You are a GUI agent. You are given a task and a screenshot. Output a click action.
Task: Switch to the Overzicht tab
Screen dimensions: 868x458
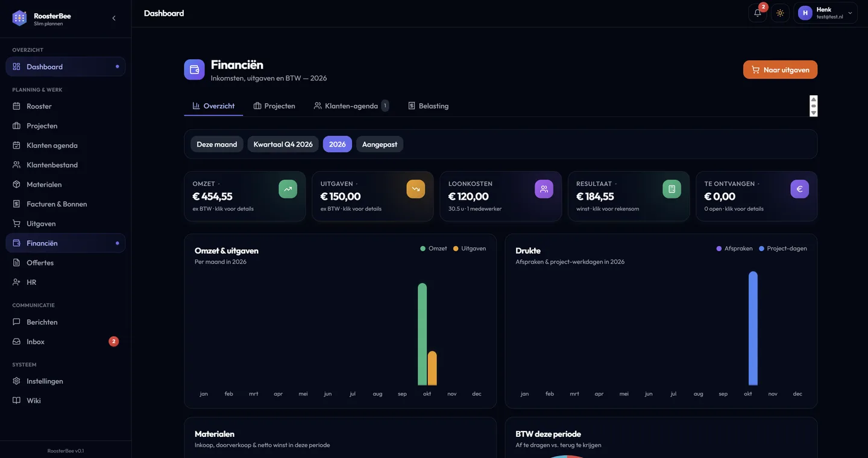coord(213,106)
